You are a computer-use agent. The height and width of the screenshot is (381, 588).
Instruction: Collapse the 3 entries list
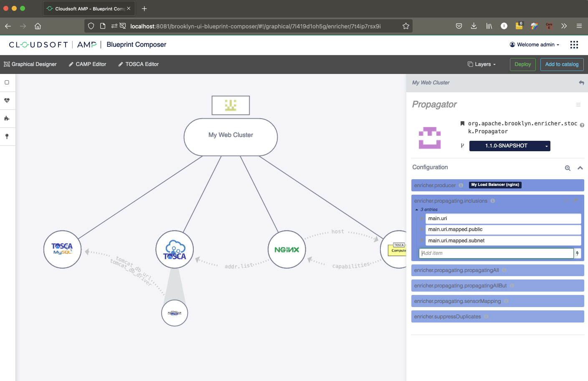(x=426, y=210)
